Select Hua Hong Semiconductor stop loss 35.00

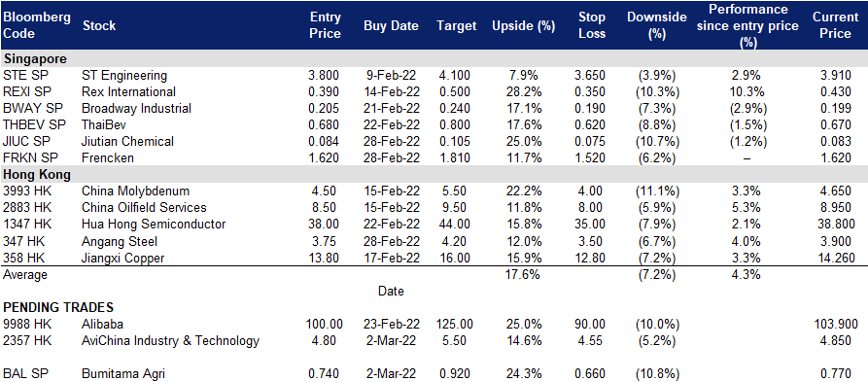(x=594, y=225)
